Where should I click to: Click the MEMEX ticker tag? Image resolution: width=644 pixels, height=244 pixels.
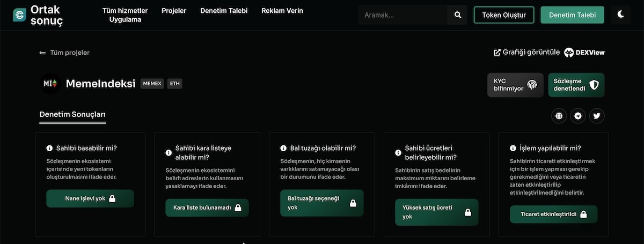click(x=152, y=84)
